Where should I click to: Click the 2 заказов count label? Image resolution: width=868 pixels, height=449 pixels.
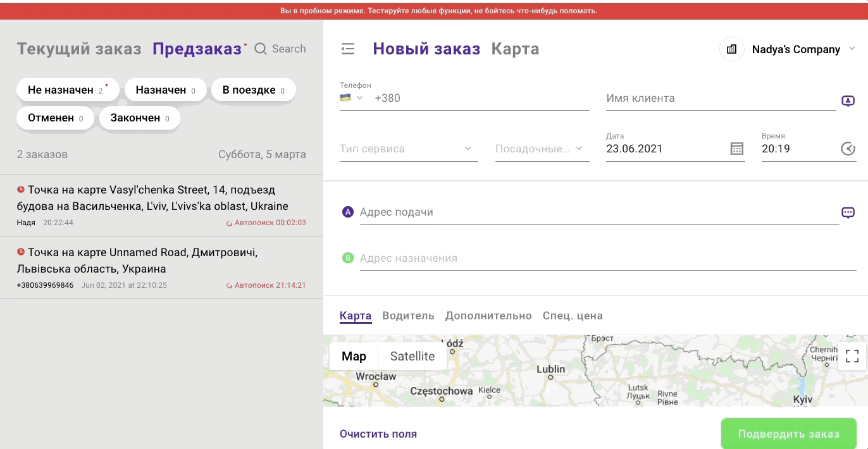pos(42,154)
